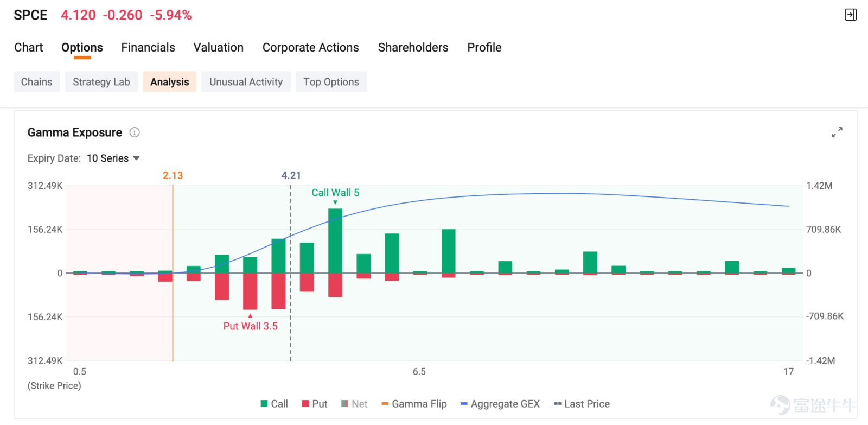Open Strategy Lab
Viewport: 868px width, 425px height.
coord(101,82)
